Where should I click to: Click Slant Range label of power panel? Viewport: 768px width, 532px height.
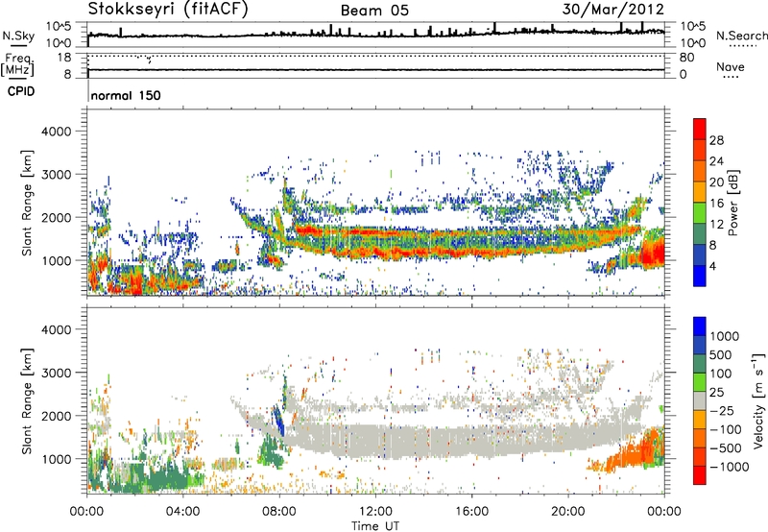pyautogui.click(x=27, y=203)
